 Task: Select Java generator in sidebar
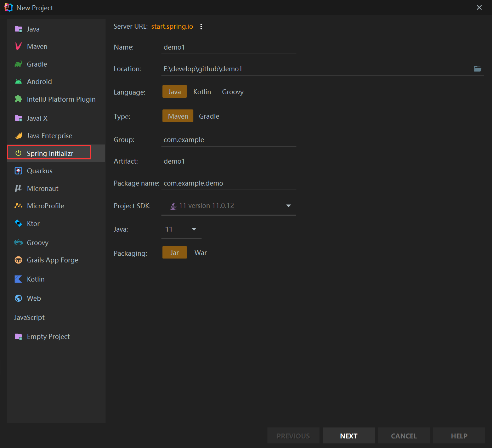[56, 29]
